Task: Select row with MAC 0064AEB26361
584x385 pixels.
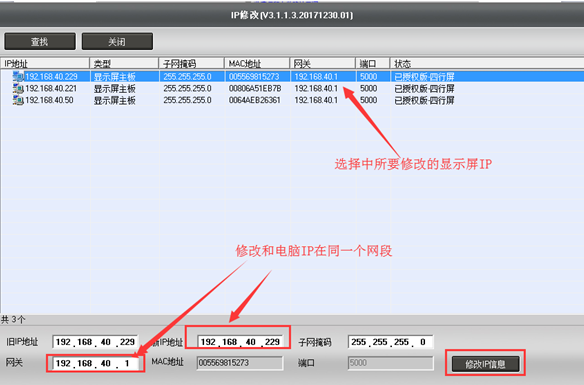Action: click(x=292, y=100)
